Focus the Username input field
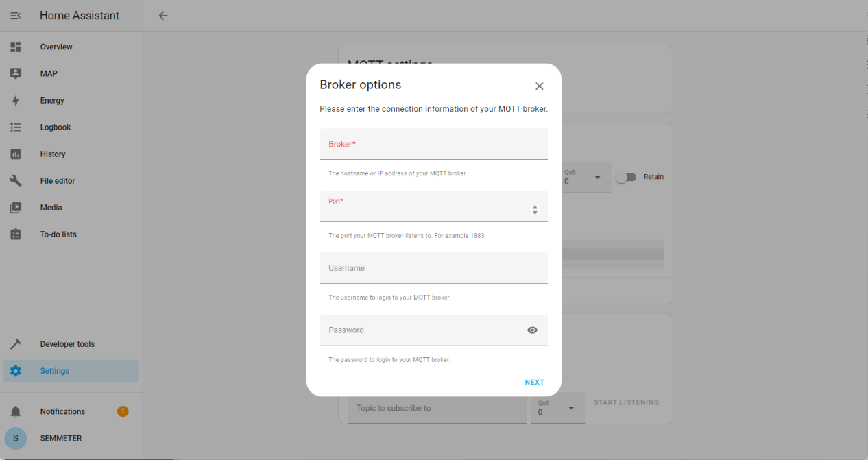 pos(434,268)
